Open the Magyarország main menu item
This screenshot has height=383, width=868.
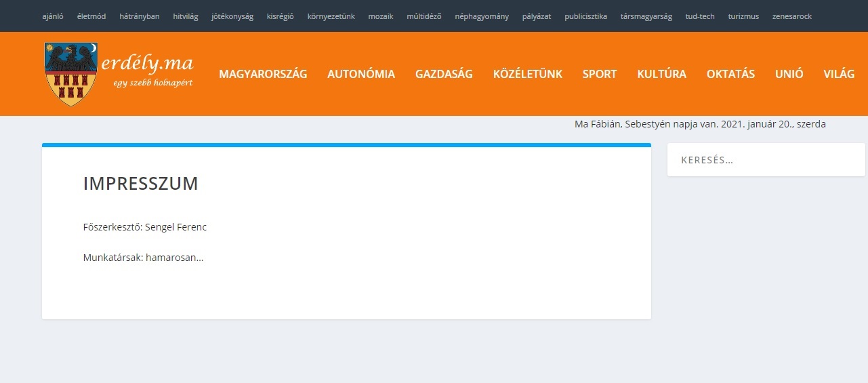point(263,75)
